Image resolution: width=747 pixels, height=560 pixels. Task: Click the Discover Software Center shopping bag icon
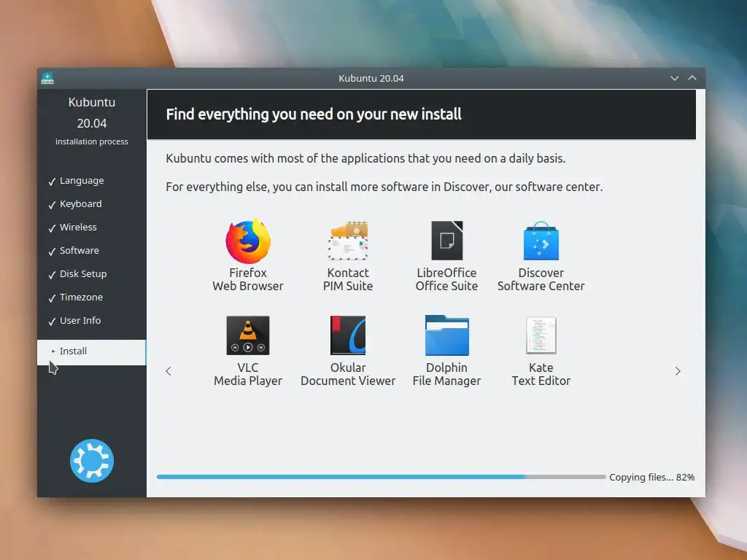tap(541, 241)
